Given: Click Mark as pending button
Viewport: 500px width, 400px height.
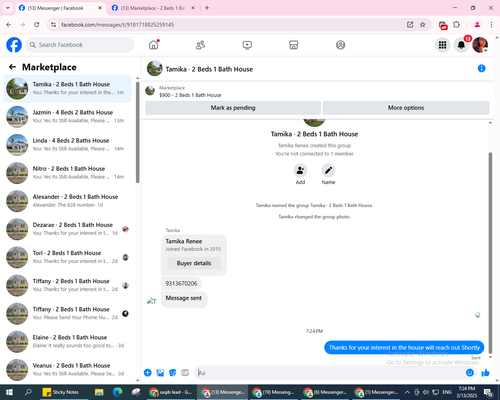Looking at the screenshot, I should pyautogui.click(x=233, y=108).
